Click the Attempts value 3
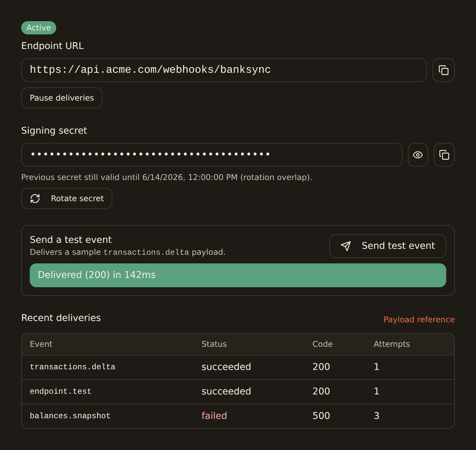Screen dimensions: 476x450 pos(377,416)
